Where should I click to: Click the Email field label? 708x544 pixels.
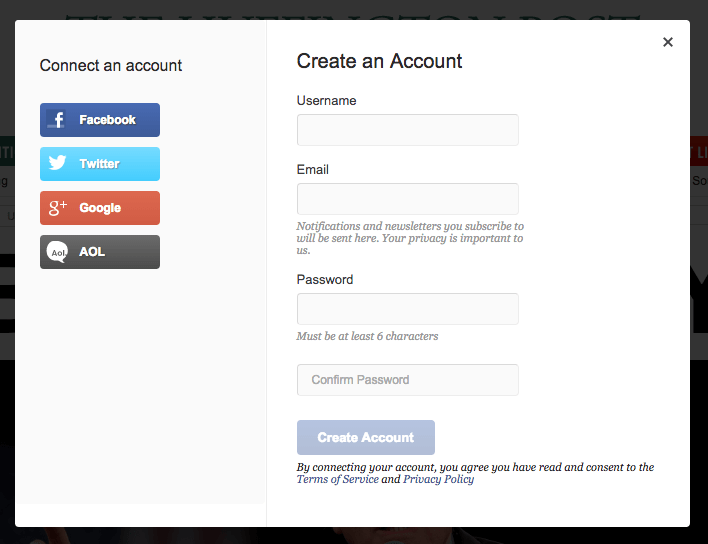click(313, 170)
